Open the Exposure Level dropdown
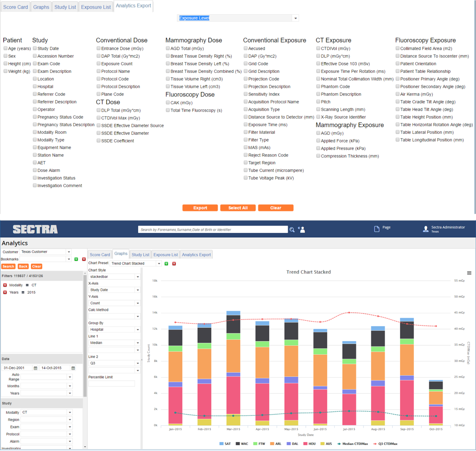The image size is (476, 451). click(295, 18)
